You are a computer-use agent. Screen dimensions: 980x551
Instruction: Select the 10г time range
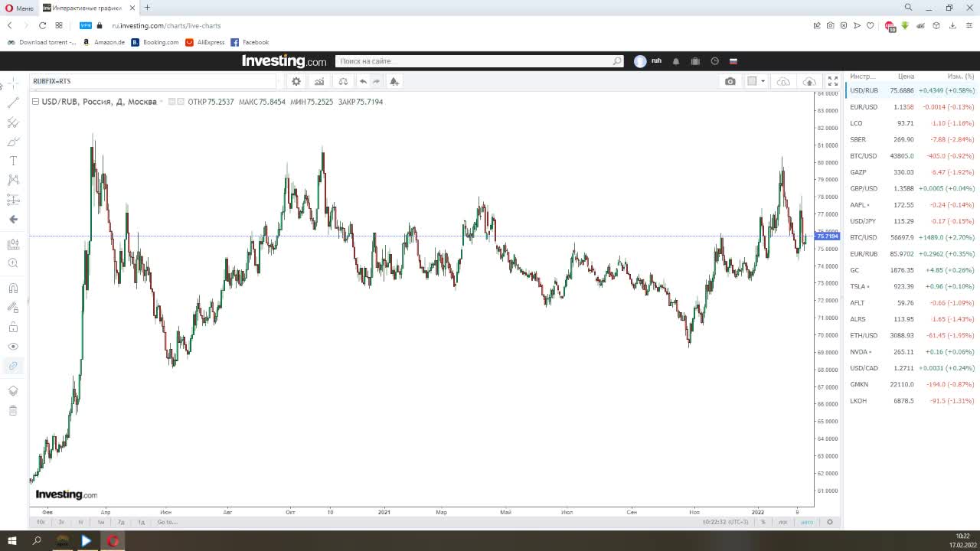41,522
